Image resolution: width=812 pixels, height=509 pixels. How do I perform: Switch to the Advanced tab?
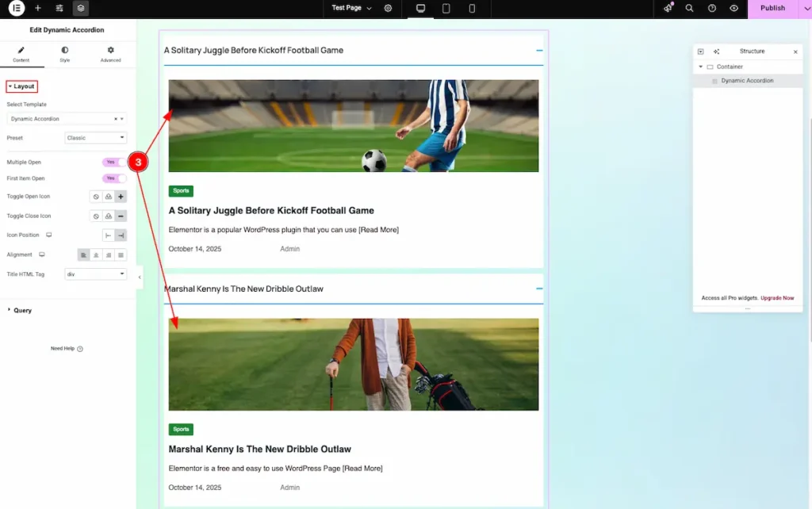point(110,54)
